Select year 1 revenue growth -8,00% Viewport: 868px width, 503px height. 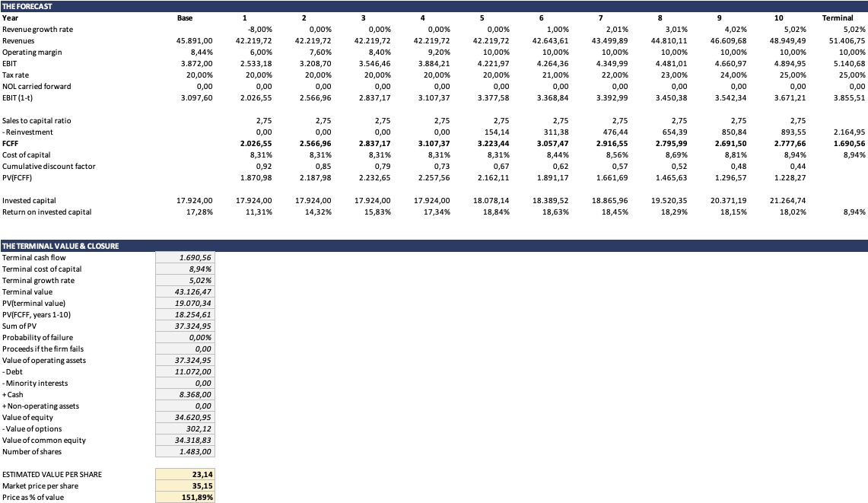click(260, 30)
